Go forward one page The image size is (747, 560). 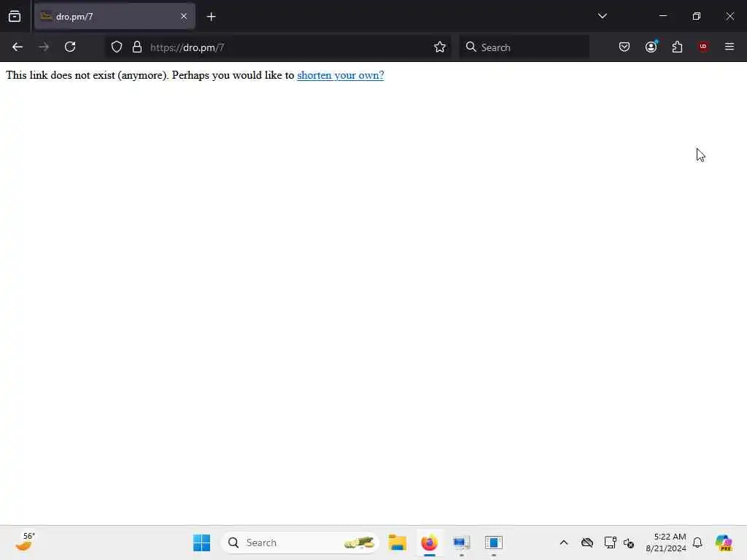coord(44,47)
